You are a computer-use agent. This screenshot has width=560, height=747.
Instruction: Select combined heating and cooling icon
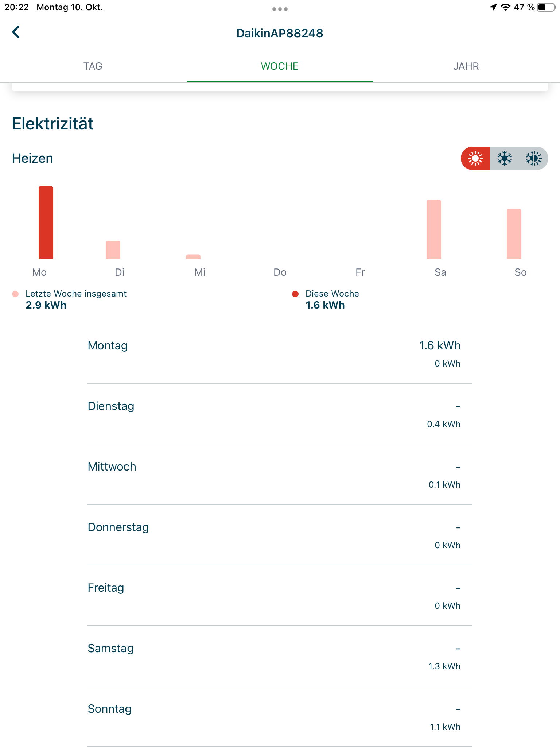[533, 158]
